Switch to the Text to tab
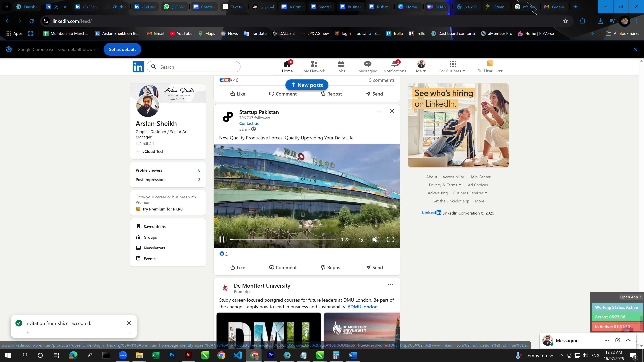644x362 pixels. pos(233,7)
